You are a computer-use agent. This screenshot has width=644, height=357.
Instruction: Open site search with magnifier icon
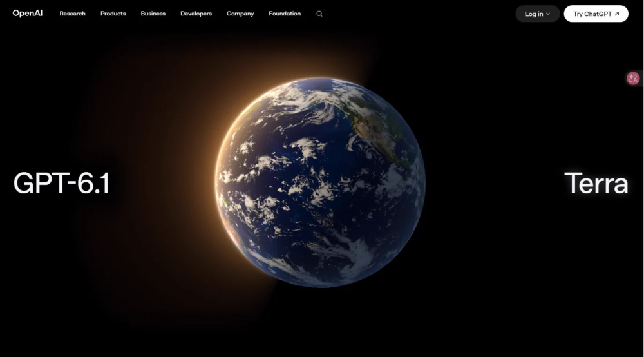click(x=319, y=14)
